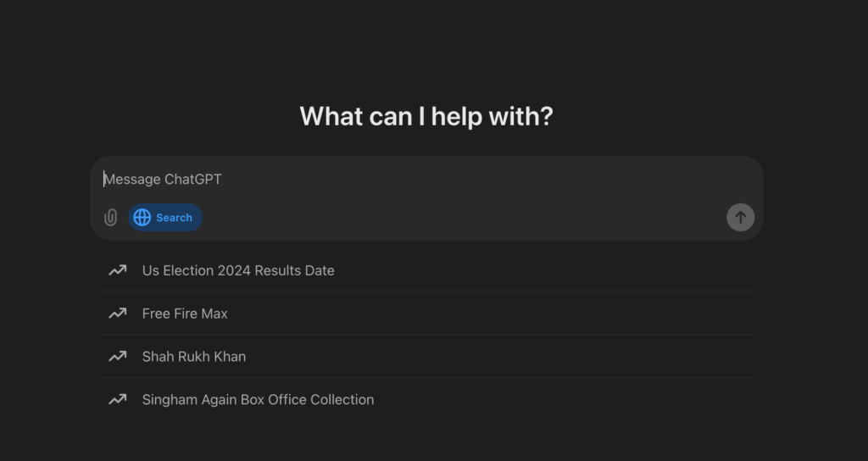Click empty composer area right of Search pill
Screen dimensions: 868x461
point(458,218)
